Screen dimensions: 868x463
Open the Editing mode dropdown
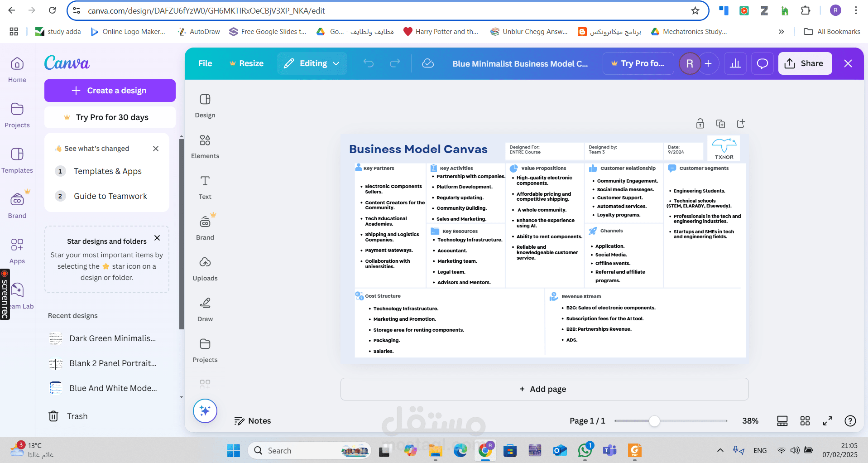click(312, 63)
